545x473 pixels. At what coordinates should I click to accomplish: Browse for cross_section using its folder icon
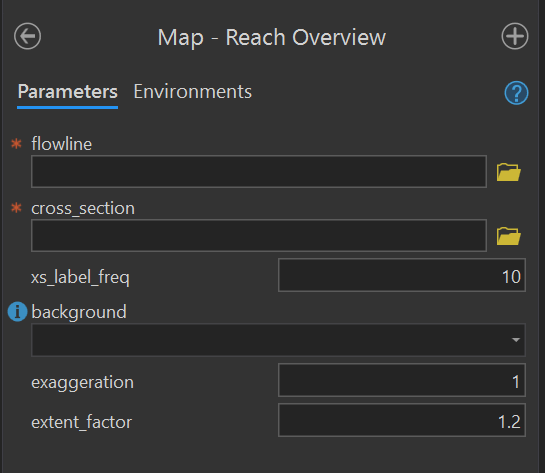click(509, 236)
